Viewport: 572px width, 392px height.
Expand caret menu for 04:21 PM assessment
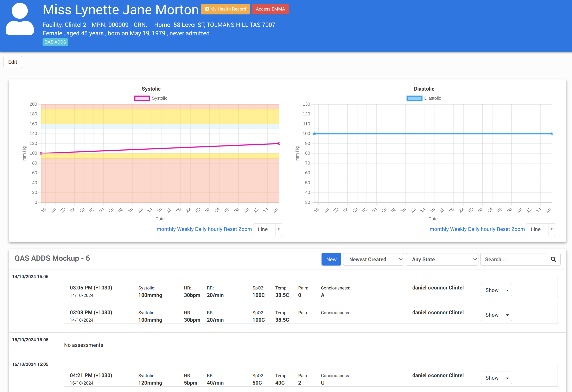coord(507,378)
